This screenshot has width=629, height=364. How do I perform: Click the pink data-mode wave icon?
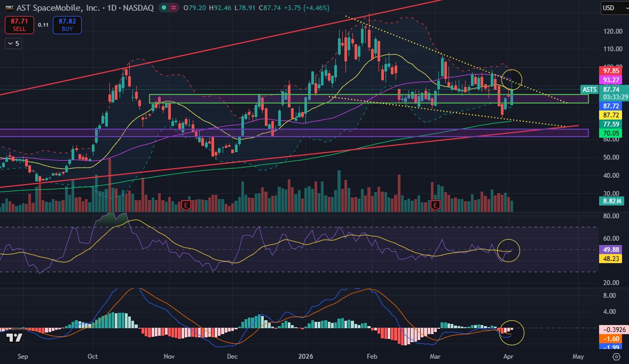coord(174,7)
